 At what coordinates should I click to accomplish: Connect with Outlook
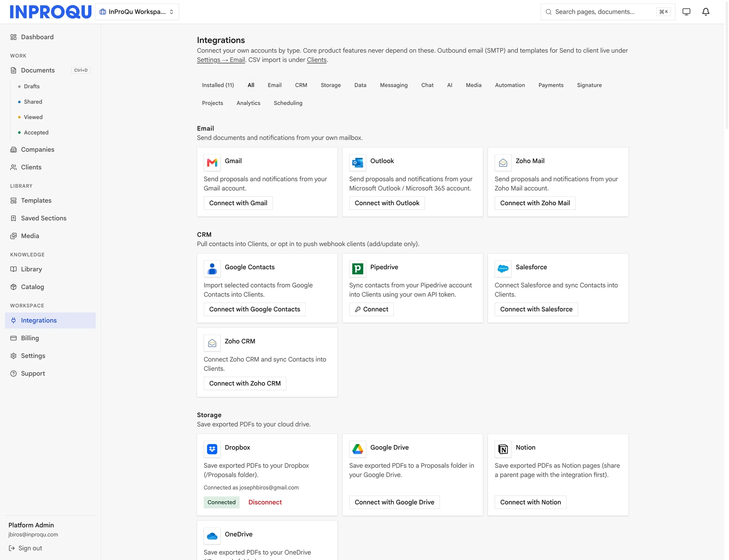coord(387,203)
